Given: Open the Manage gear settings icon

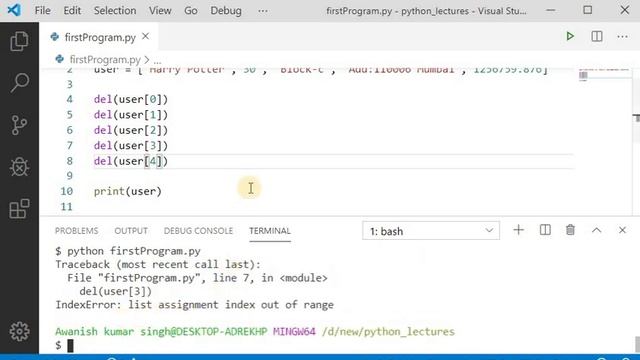Looking at the screenshot, I should tap(19, 331).
